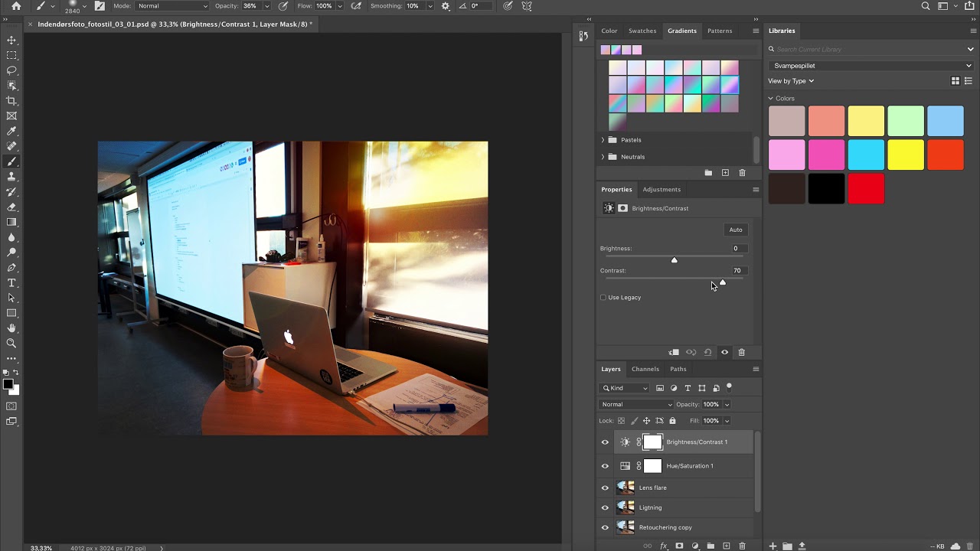Expand the Pastels gradient folder
980x551 pixels.
pyautogui.click(x=603, y=140)
